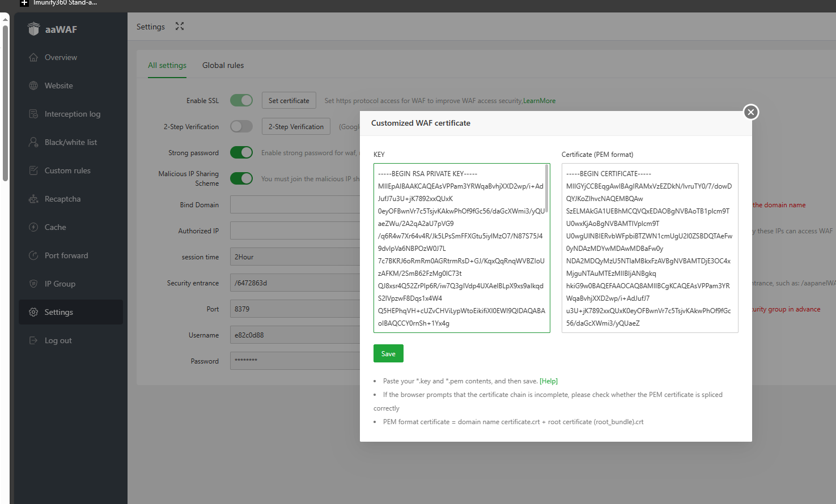836x504 pixels.
Task: Switch off Malicious IP Sharing Scheme
Action: [241, 178]
